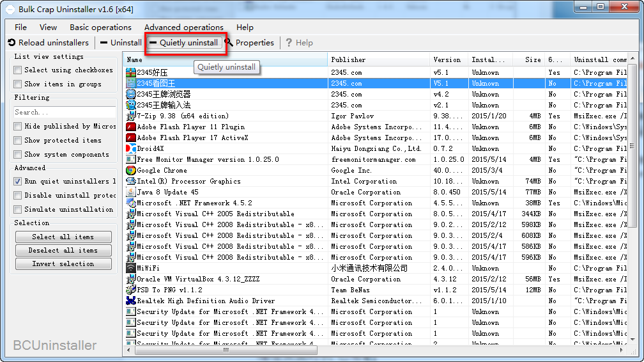Click horizontal scrollbar right arrow

tap(622, 350)
